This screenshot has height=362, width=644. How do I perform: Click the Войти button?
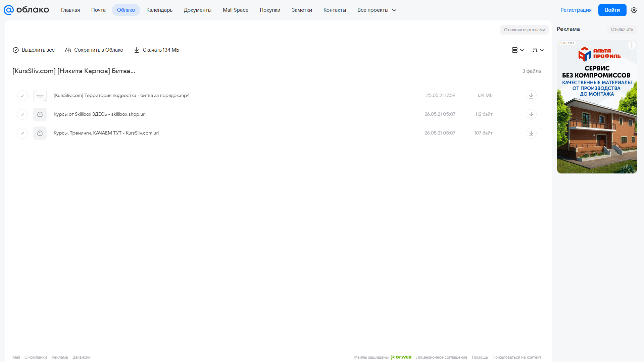(x=612, y=10)
